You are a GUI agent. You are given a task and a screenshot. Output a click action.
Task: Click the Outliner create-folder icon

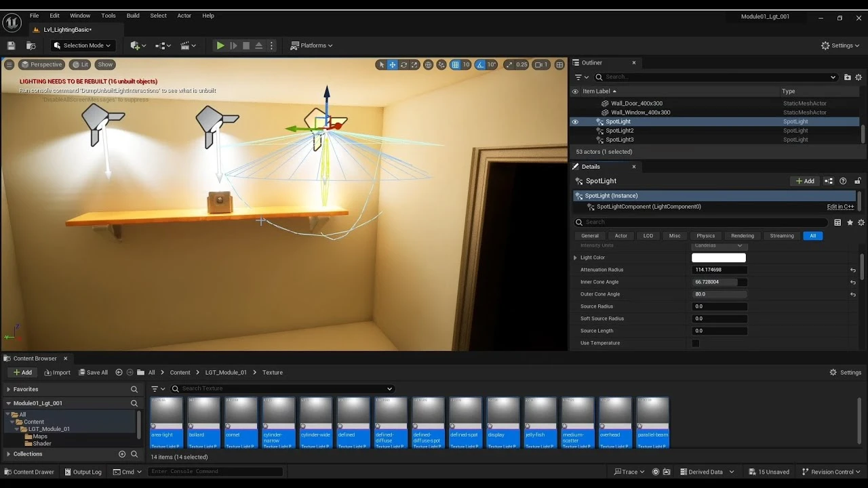pyautogui.click(x=848, y=77)
